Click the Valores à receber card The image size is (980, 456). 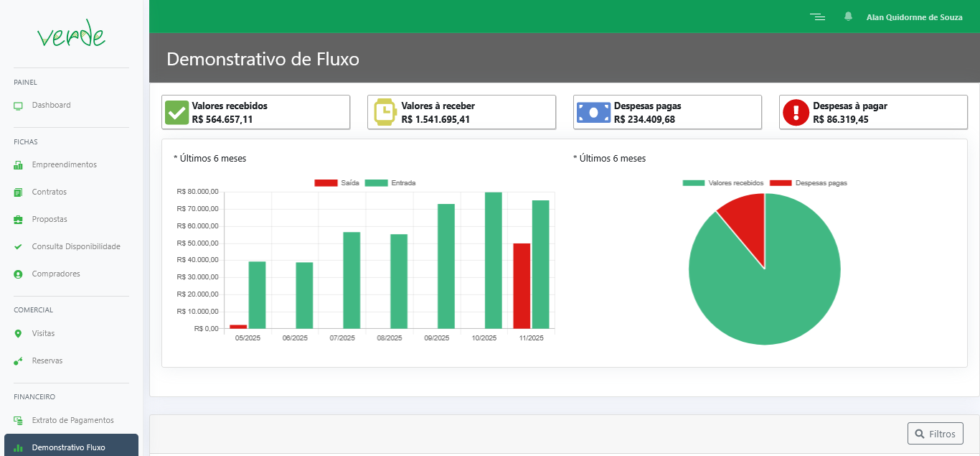click(x=461, y=112)
